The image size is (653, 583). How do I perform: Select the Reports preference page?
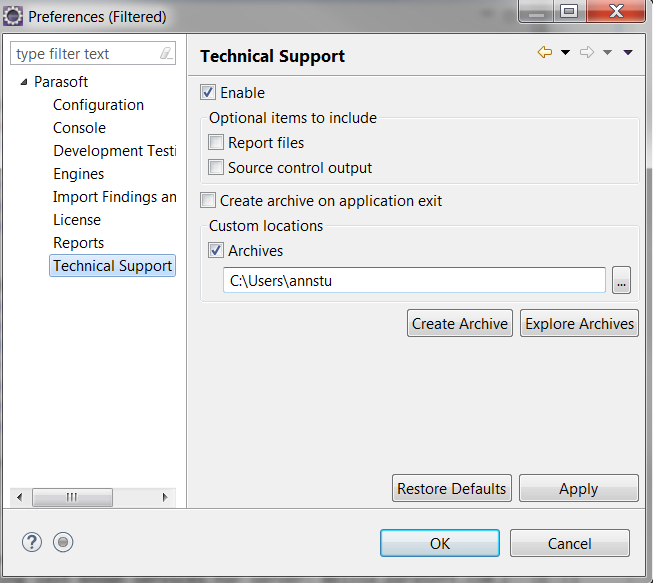(78, 243)
